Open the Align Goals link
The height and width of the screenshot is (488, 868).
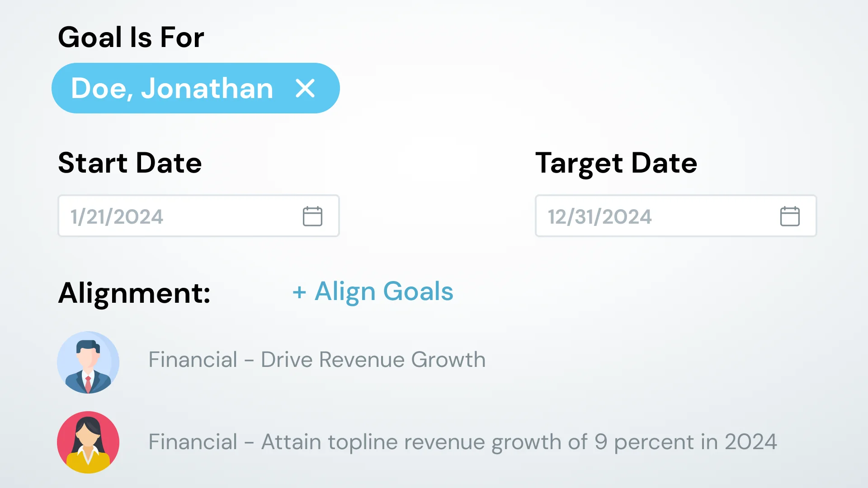pos(373,291)
